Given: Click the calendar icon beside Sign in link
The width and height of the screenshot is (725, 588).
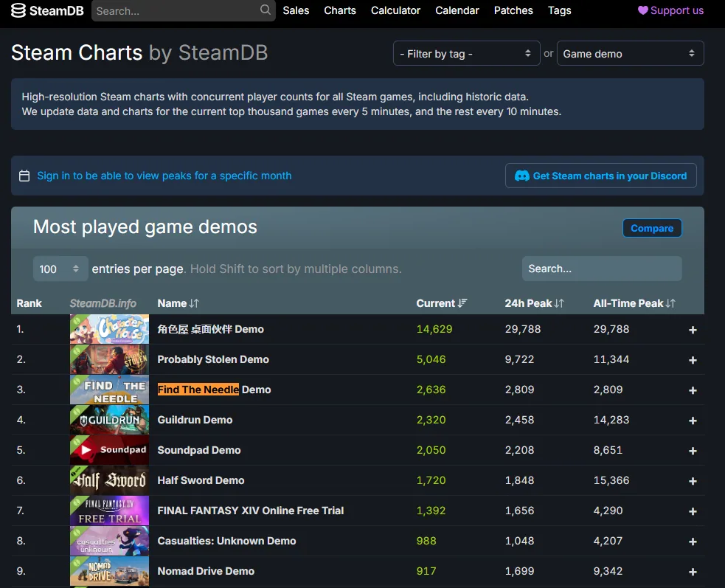Looking at the screenshot, I should tap(24, 176).
